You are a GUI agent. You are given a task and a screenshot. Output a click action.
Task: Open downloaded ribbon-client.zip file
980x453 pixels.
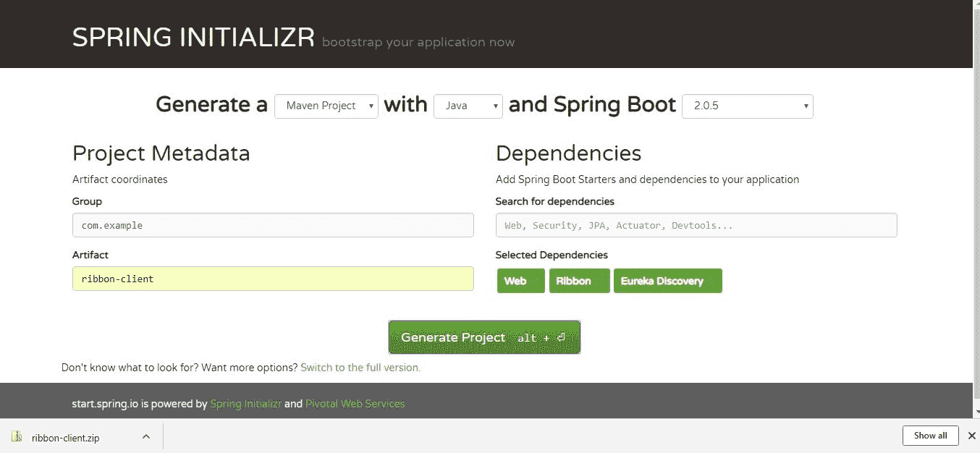[66, 437]
